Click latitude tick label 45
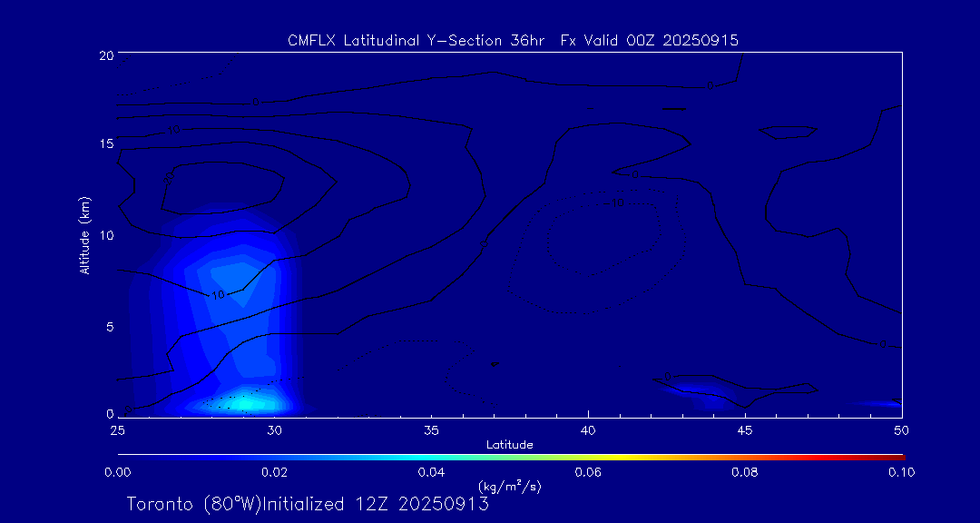Viewport: 980px width, 523px height. pos(745,430)
